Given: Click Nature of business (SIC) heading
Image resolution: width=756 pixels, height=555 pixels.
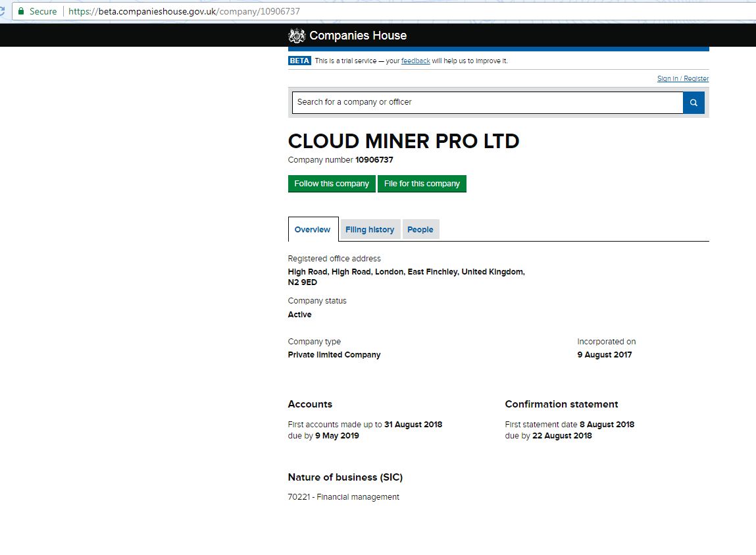Looking at the screenshot, I should [x=345, y=477].
